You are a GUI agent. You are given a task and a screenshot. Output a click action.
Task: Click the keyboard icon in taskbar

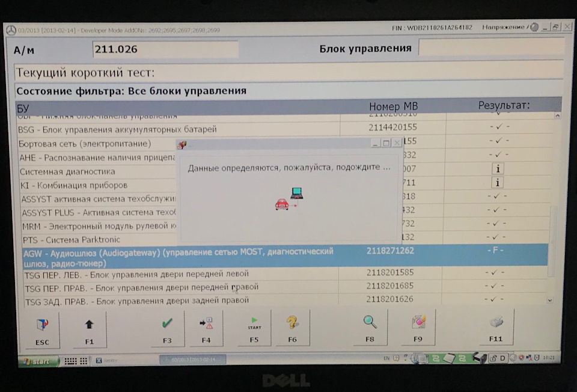[x=71, y=361]
